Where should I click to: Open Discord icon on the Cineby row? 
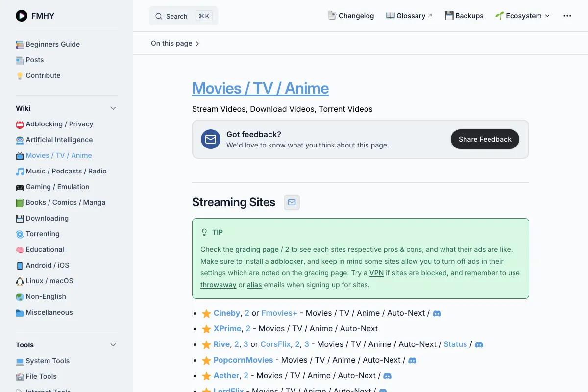[x=437, y=313]
